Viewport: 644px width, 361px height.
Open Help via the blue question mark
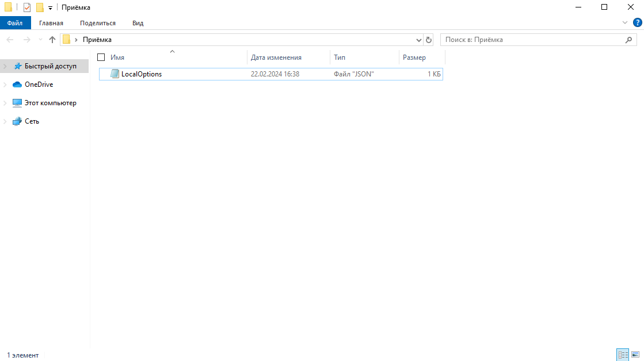pos(637,22)
